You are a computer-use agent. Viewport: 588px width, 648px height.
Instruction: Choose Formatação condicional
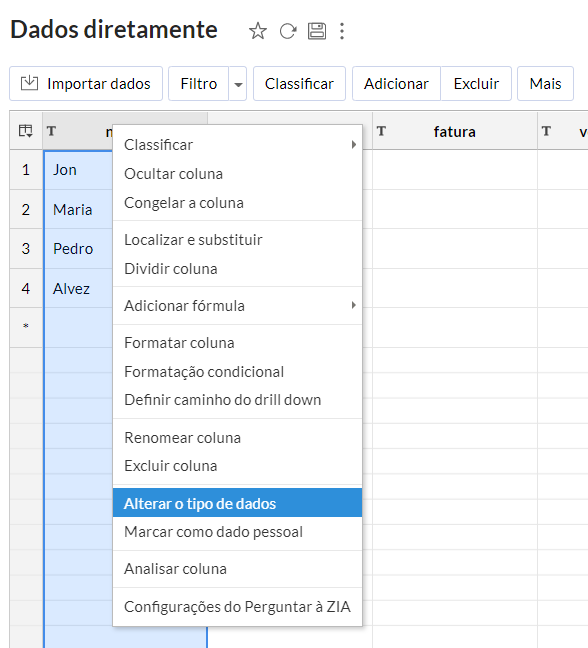point(237,372)
